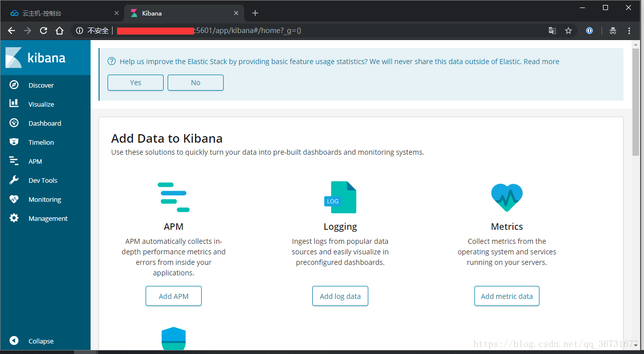Image resolution: width=644 pixels, height=354 pixels.
Task: Select Dashboard in the sidebar menu
Action: point(45,123)
